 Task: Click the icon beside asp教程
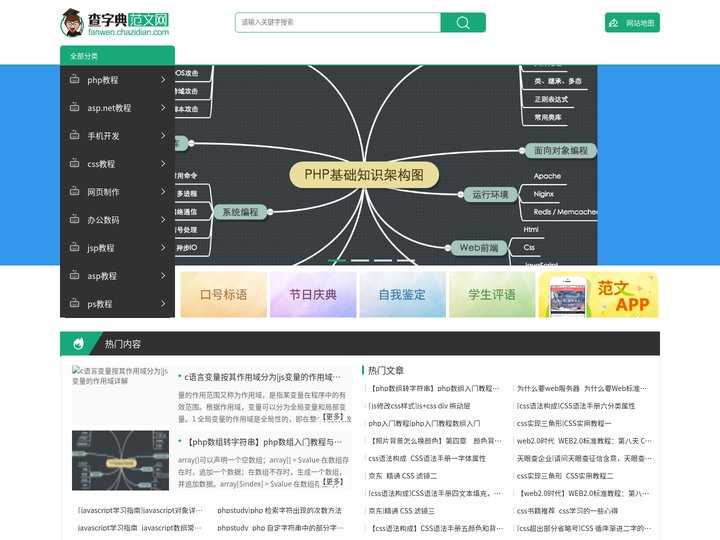[x=74, y=276]
